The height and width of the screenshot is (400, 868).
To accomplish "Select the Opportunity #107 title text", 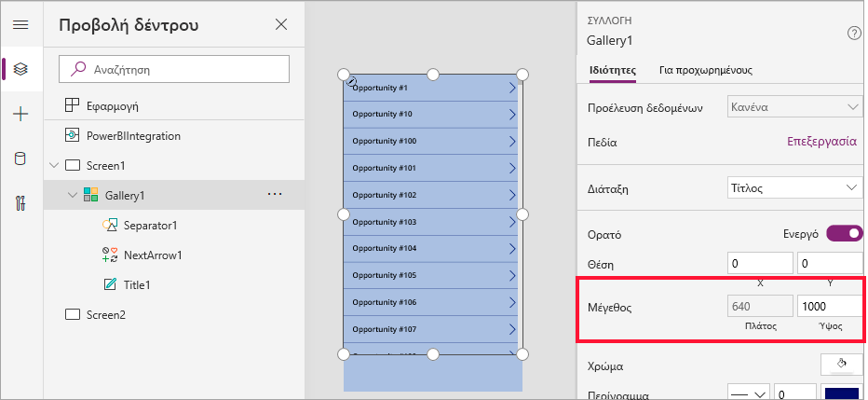I will click(x=385, y=329).
